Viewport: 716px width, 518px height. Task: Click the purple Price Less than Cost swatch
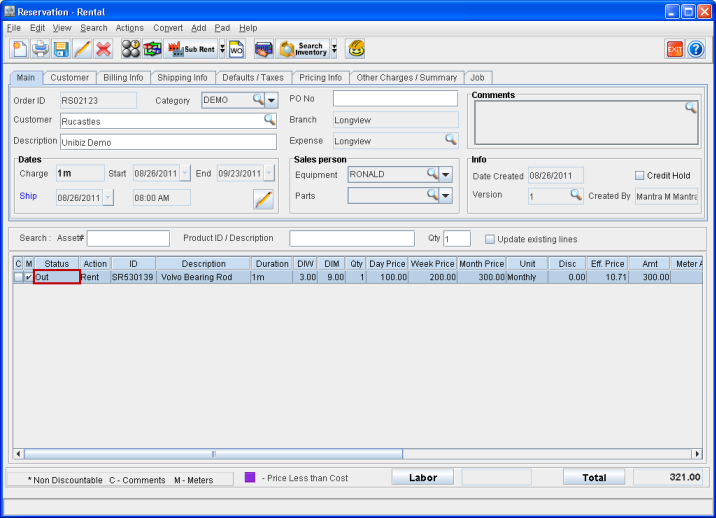point(250,477)
